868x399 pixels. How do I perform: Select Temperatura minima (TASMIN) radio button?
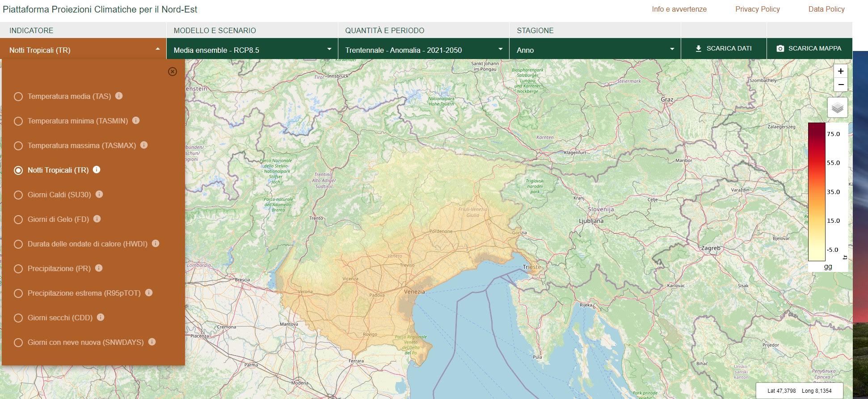coord(18,121)
